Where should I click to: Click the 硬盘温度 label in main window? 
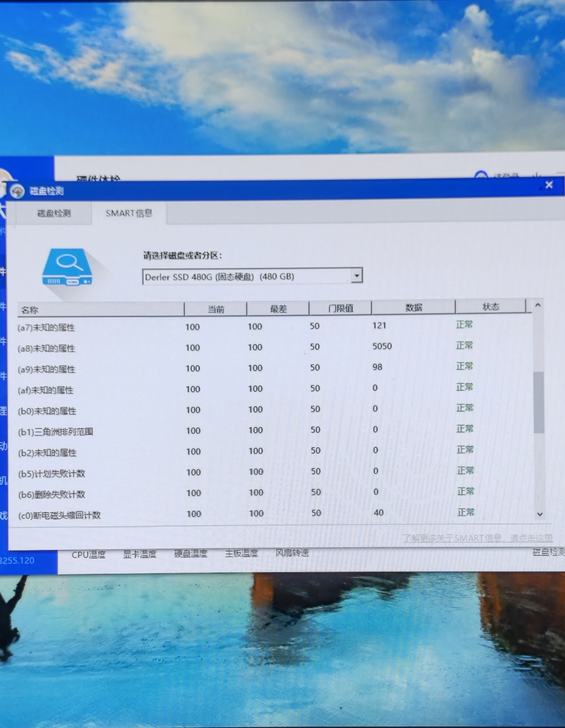[x=191, y=554]
